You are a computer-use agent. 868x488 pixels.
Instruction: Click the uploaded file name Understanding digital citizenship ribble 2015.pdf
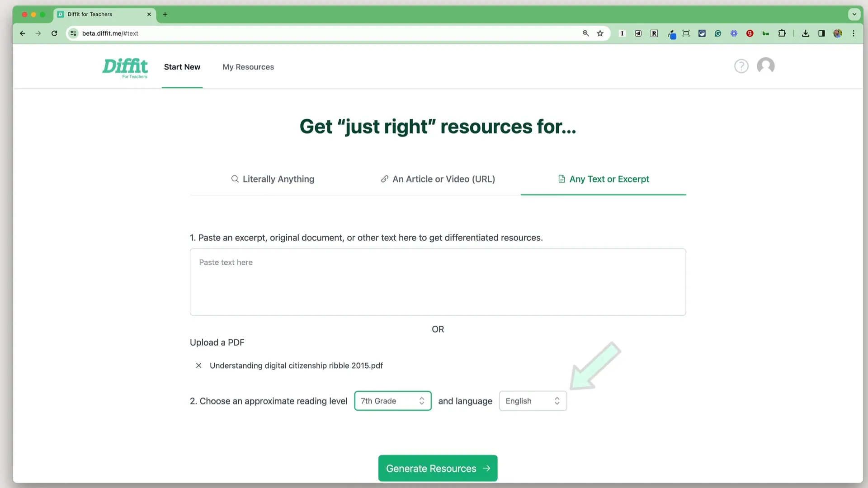[x=296, y=366]
